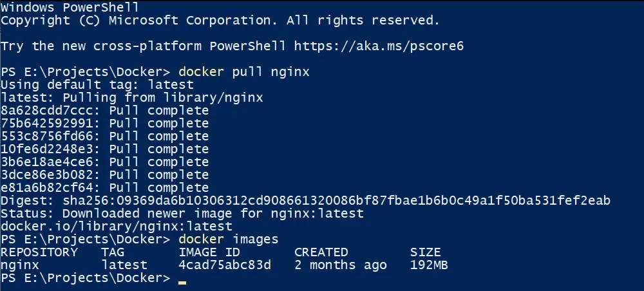This screenshot has height=291, width=644.
Task: Click the sha256 digest string
Action: (336, 201)
